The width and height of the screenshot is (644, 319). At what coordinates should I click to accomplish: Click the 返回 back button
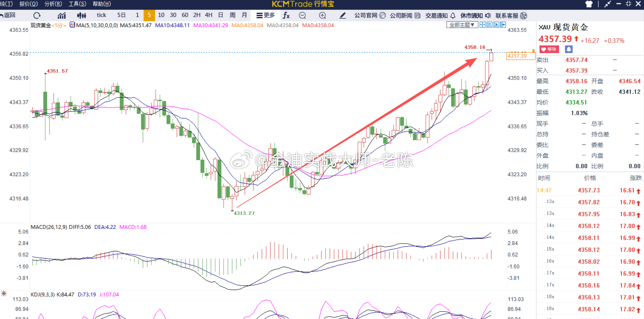8,15
